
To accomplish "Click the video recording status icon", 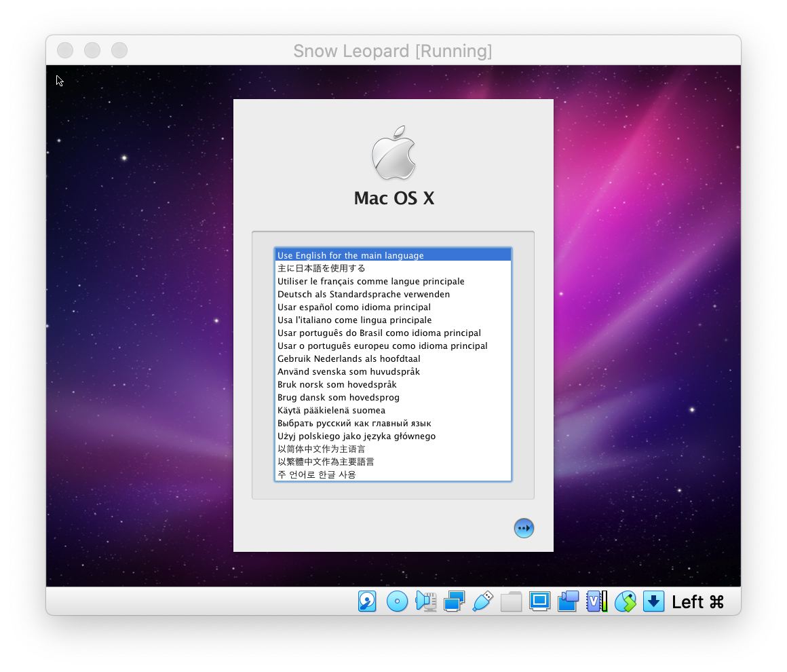I will [568, 601].
